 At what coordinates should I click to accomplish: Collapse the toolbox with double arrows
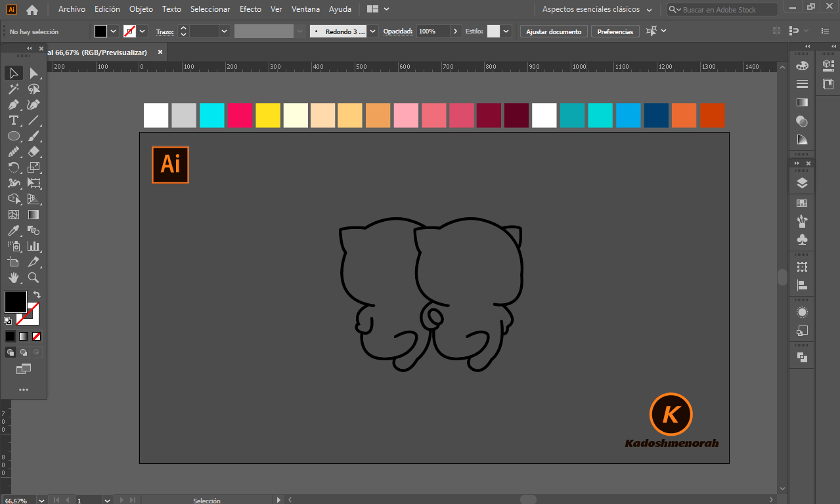29,49
